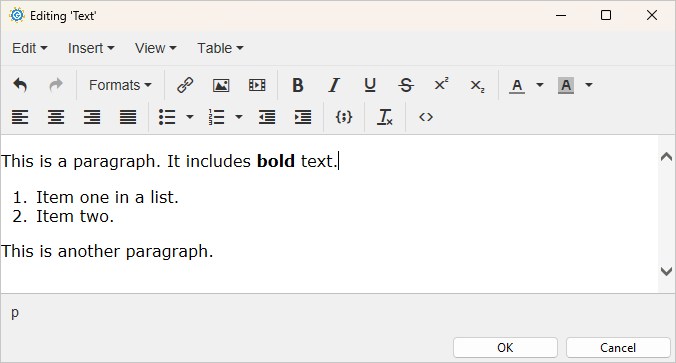
Task: Align text right
Action: [x=92, y=117]
